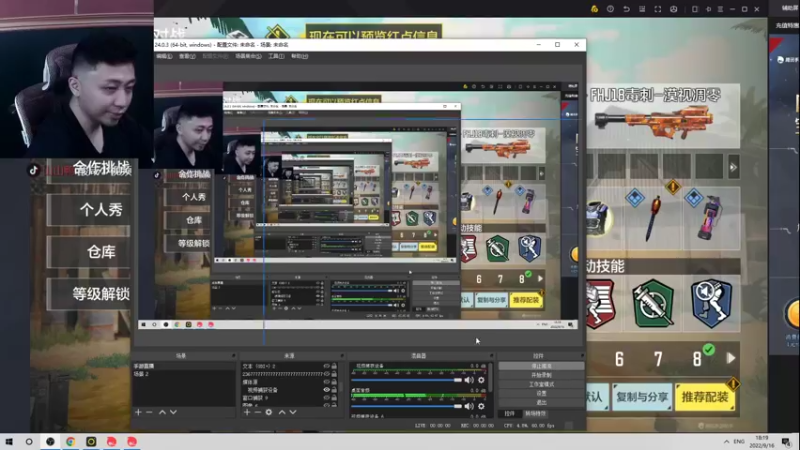
Task: Click the undo arrow icon in emulator title bar
Action: (626, 9)
